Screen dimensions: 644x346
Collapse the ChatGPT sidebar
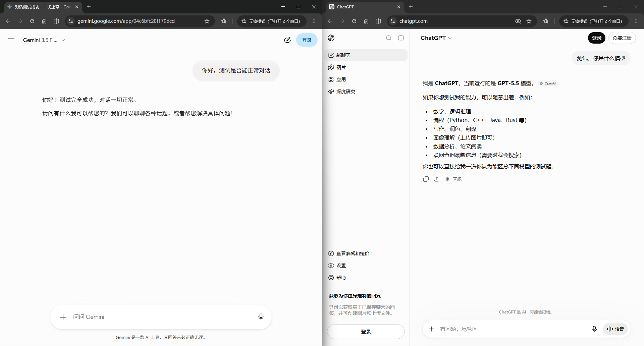tap(401, 38)
